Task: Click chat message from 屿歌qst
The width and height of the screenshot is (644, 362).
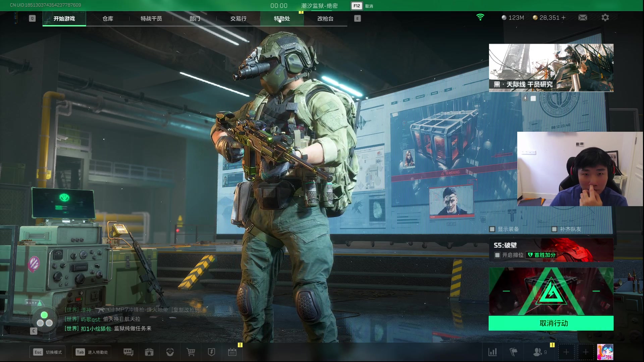Action: point(102,319)
